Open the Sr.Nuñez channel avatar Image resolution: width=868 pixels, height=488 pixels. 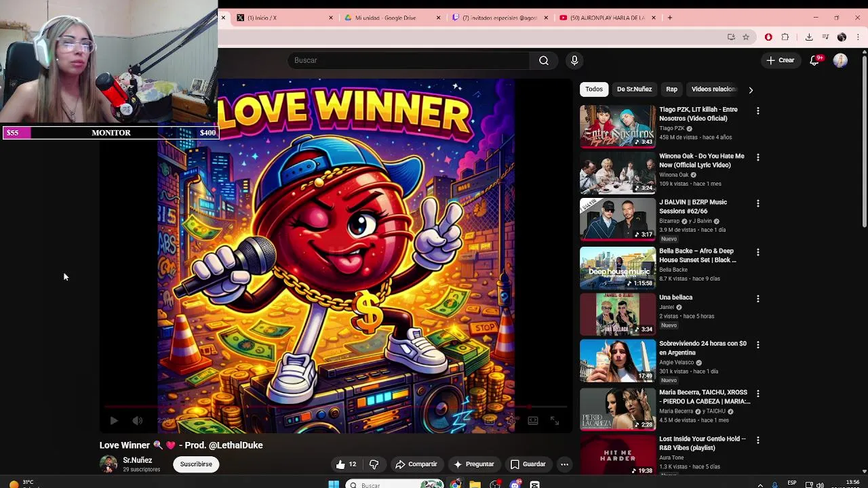tap(108, 464)
